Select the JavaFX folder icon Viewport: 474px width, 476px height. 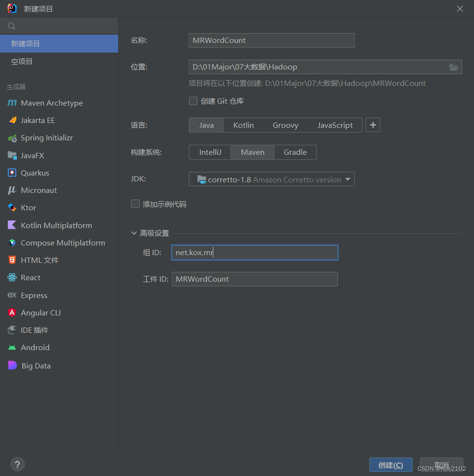tap(12, 155)
